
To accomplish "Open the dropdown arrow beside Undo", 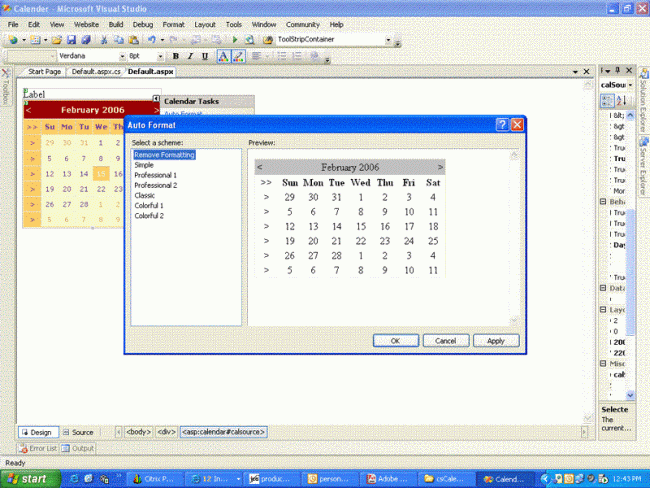I will pyautogui.click(x=162, y=40).
